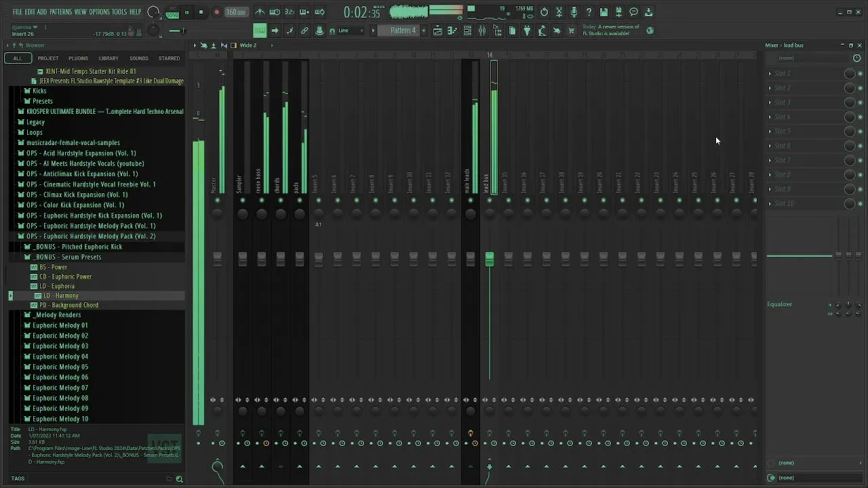Select Euphoric Melody 05 file
This screenshot has height=488, width=868.
tap(60, 367)
